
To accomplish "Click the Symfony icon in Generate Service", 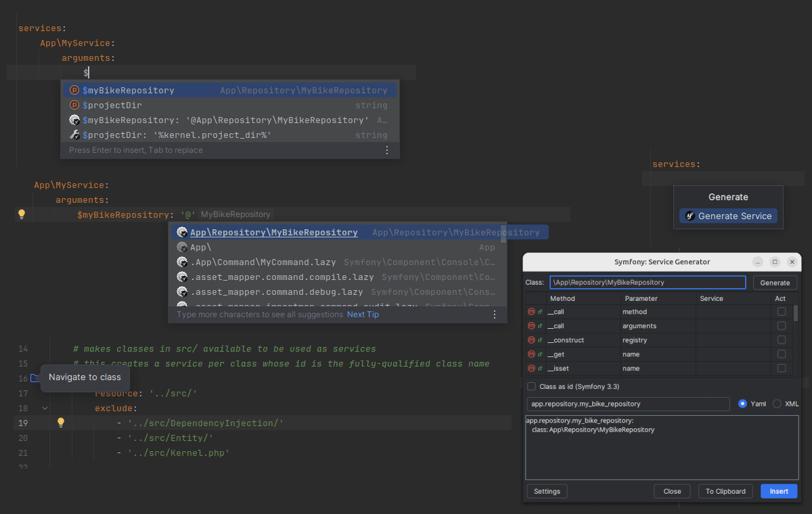I will pos(690,216).
